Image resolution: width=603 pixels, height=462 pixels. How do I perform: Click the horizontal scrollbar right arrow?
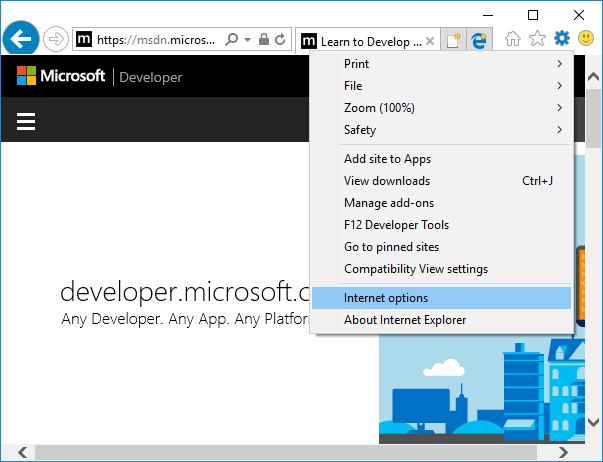click(563, 452)
